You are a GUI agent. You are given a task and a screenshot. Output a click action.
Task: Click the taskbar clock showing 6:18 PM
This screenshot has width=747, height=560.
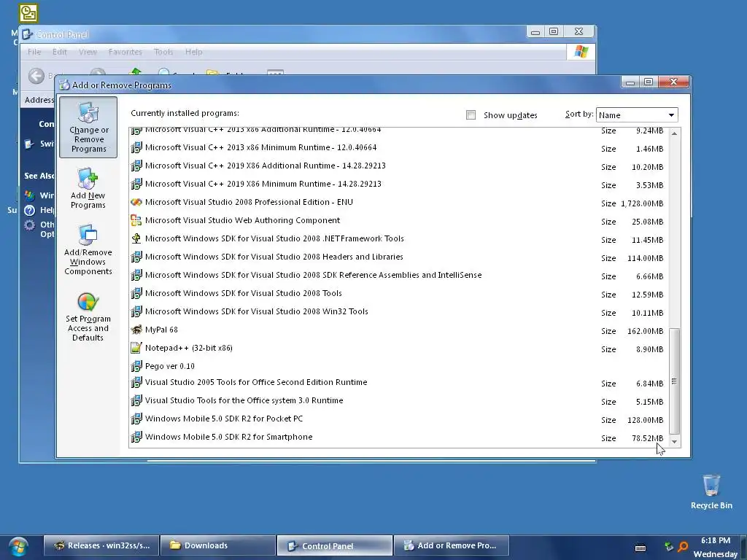click(x=716, y=540)
